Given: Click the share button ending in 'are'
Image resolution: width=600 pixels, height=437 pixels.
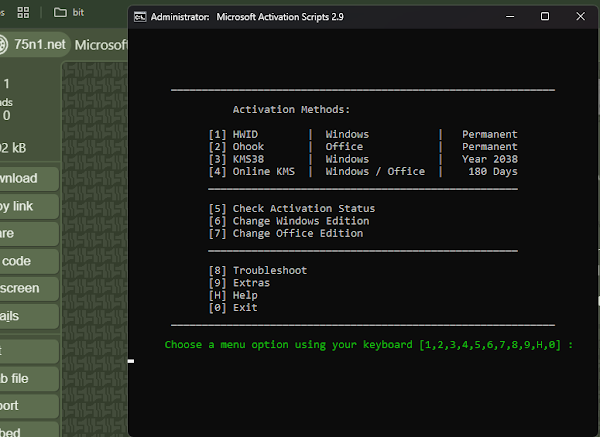Looking at the screenshot, I should 29,233.
